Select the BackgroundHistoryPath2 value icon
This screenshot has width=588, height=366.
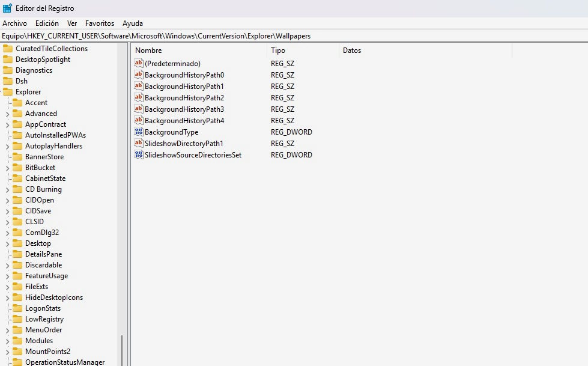click(139, 97)
